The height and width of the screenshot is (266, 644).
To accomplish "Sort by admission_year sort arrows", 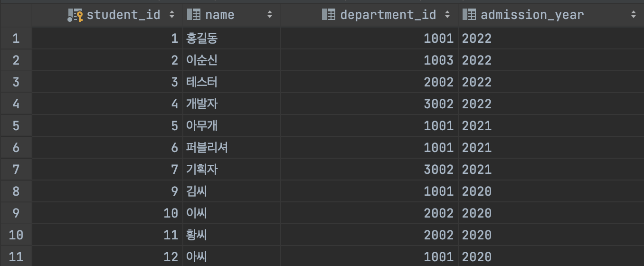I will click(x=634, y=15).
